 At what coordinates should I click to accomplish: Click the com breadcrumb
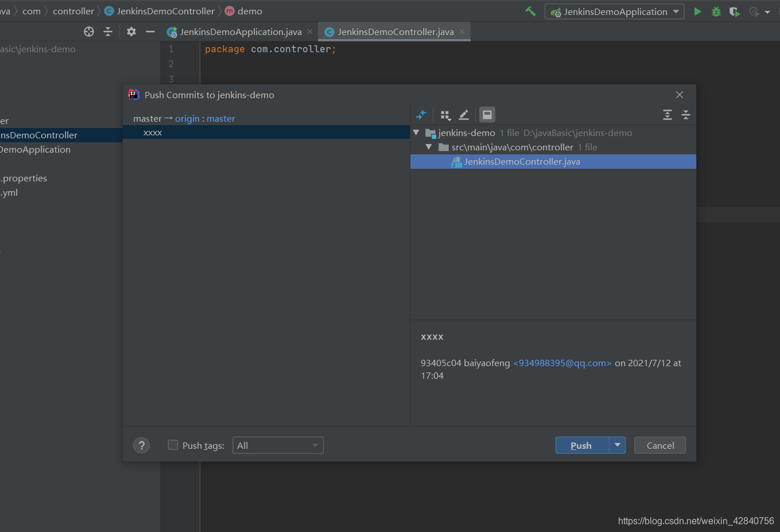[32, 11]
